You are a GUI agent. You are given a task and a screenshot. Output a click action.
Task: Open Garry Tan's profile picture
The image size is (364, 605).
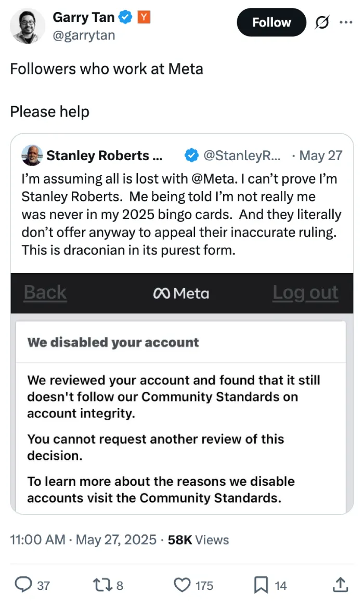(28, 26)
